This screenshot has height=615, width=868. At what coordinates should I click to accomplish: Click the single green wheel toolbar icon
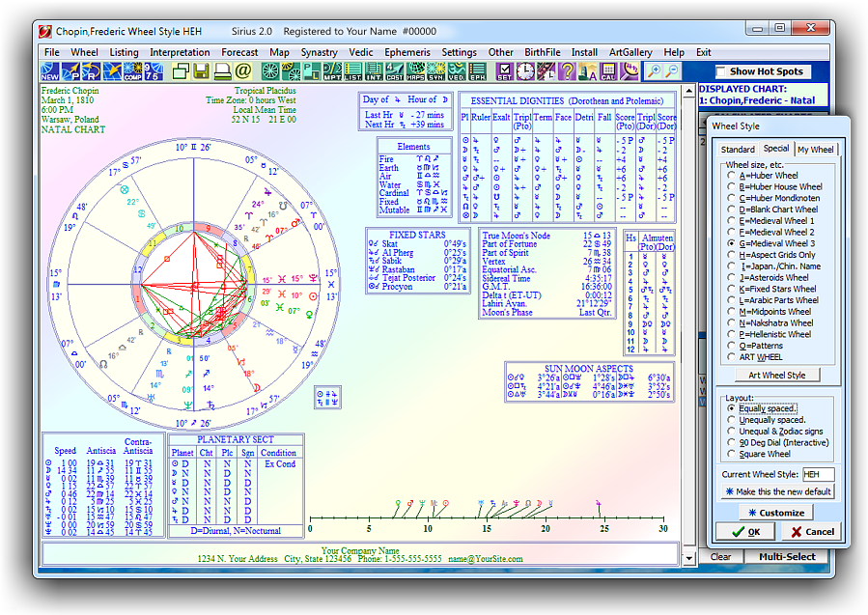(x=270, y=71)
